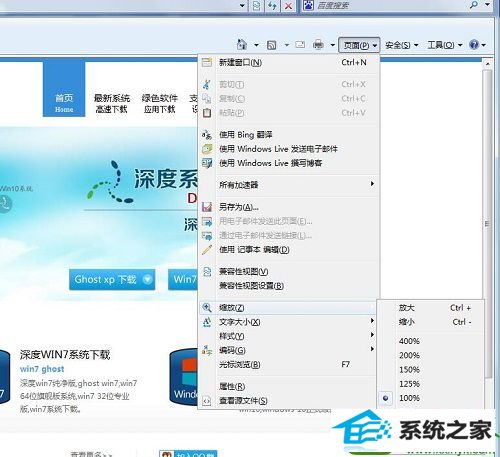Expand the 编码(G) submenu
This screenshot has height=457, width=500.
[x=289, y=350]
